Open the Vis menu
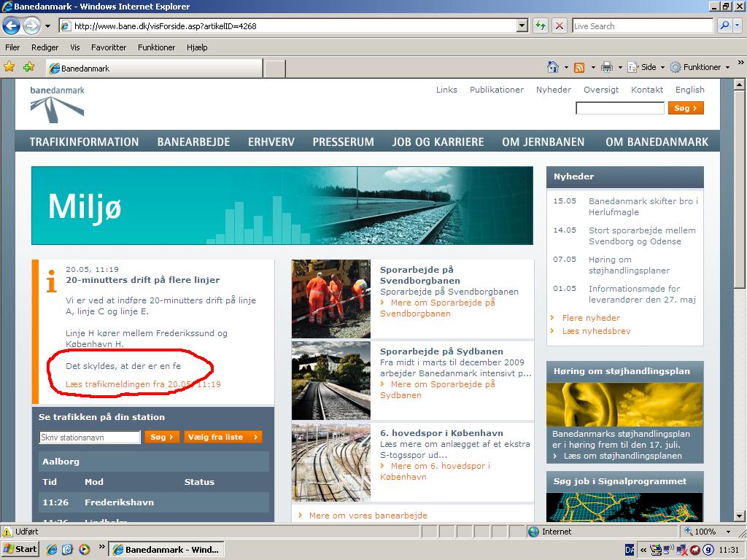747x560 pixels. pos(75,47)
